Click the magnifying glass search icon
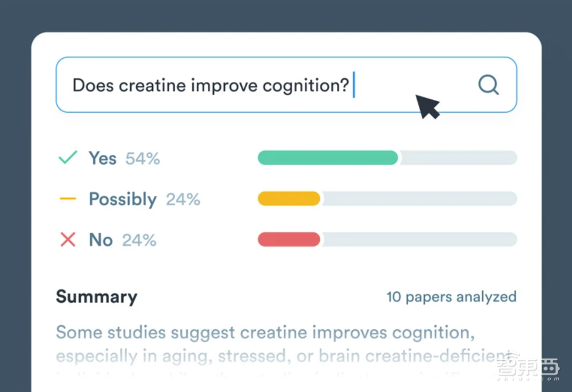Screen dimensions: 572x392 coord(488,85)
